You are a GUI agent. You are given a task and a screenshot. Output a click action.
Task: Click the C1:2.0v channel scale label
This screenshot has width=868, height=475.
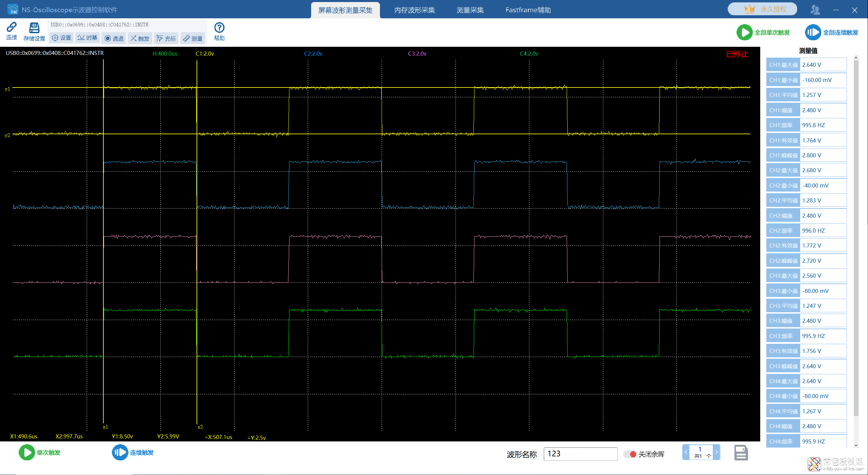(205, 54)
